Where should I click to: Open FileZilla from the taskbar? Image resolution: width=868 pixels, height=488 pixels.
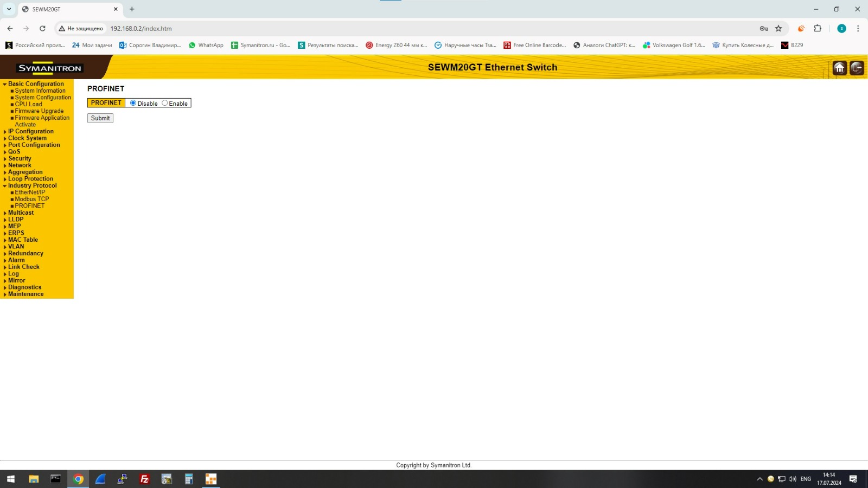coord(144,479)
